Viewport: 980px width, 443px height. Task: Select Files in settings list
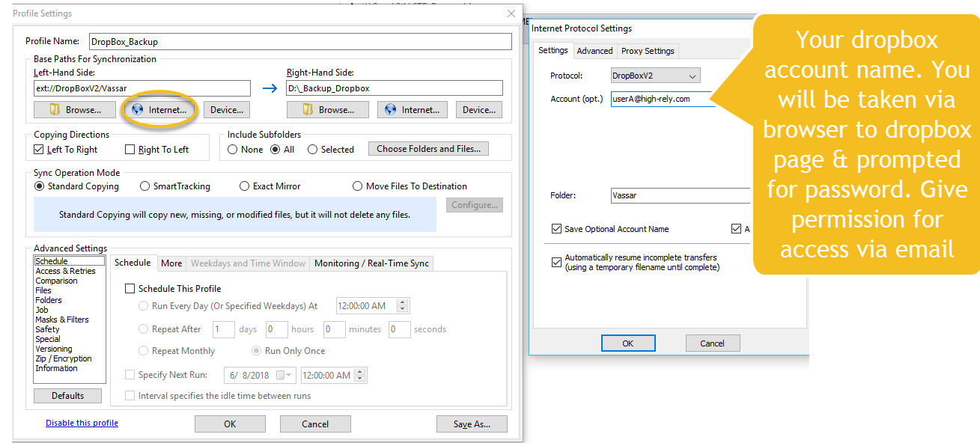pos(70,290)
